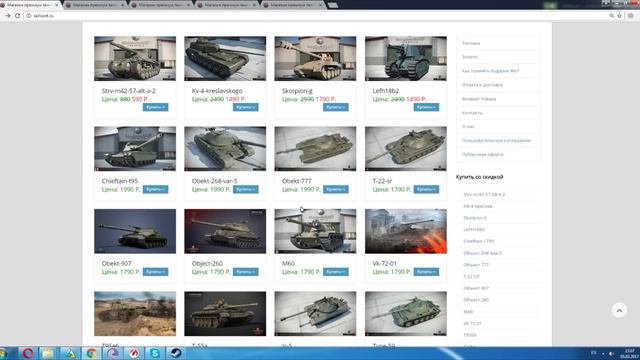Open the Obekt-268-var-5 product title
640x360 pixels.
point(214,181)
